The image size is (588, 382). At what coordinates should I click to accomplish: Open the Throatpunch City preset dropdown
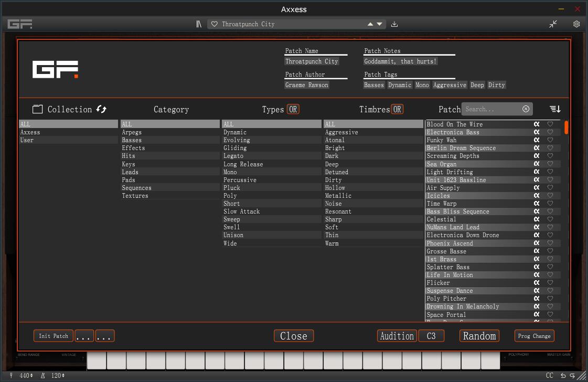coord(293,24)
